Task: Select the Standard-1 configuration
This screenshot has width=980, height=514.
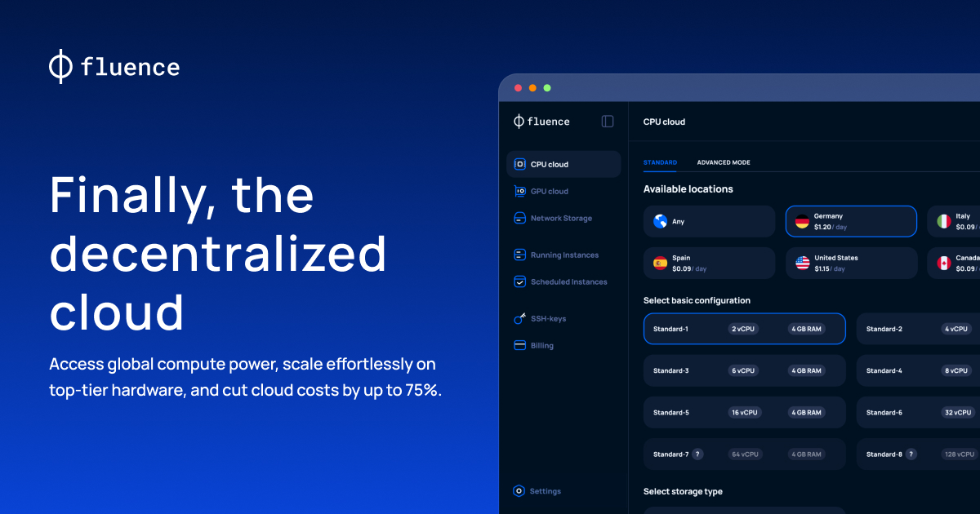Action: tap(744, 329)
